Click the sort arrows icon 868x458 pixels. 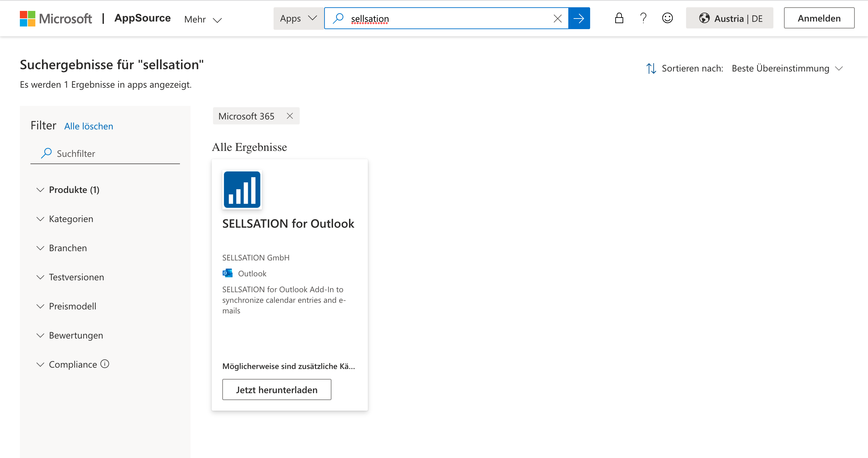click(651, 69)
